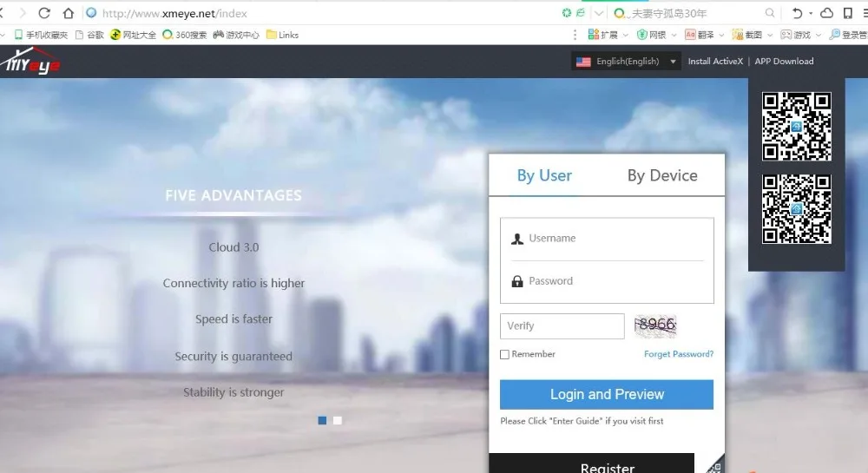
Task: Click the Login and Preview button
Action: point(607,394)
